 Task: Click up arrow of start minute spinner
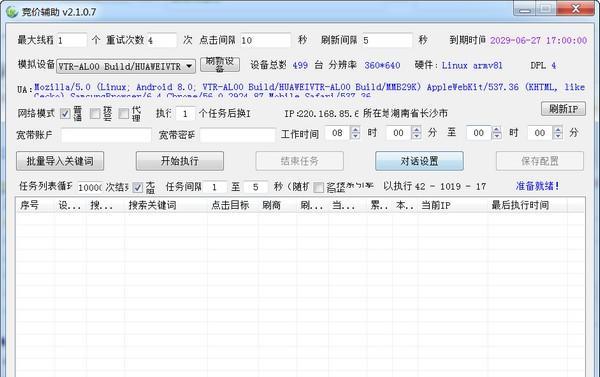tap(416, 130)
